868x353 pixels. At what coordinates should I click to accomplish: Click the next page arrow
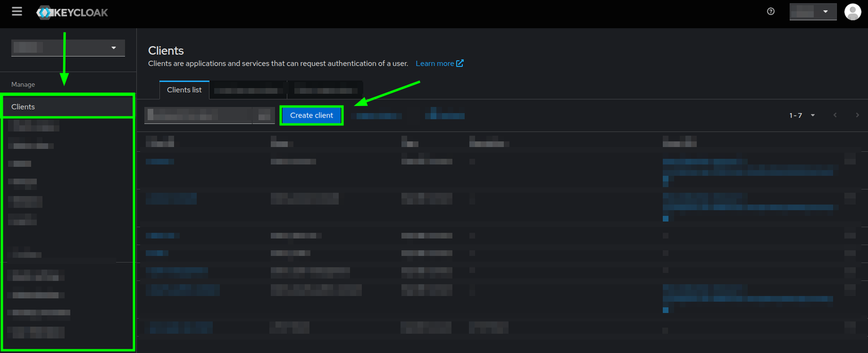click(857, 115)
